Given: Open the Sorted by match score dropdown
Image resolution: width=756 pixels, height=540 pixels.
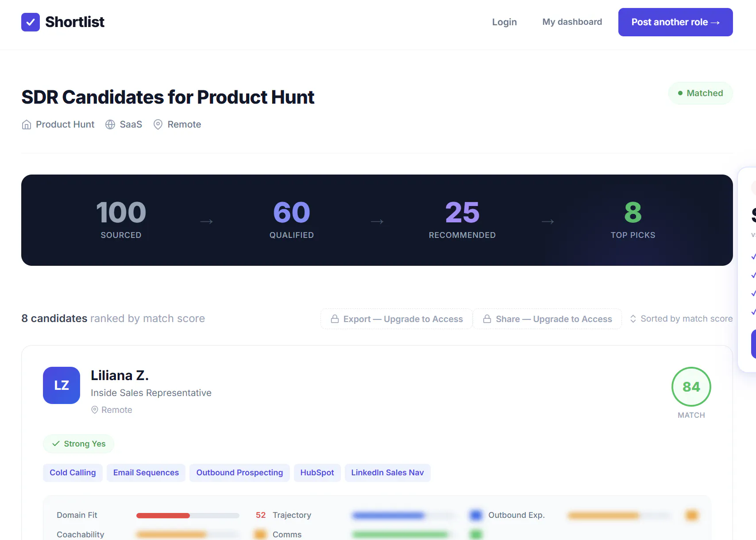Looking at the screenshot, I should (x=681, y=319).
